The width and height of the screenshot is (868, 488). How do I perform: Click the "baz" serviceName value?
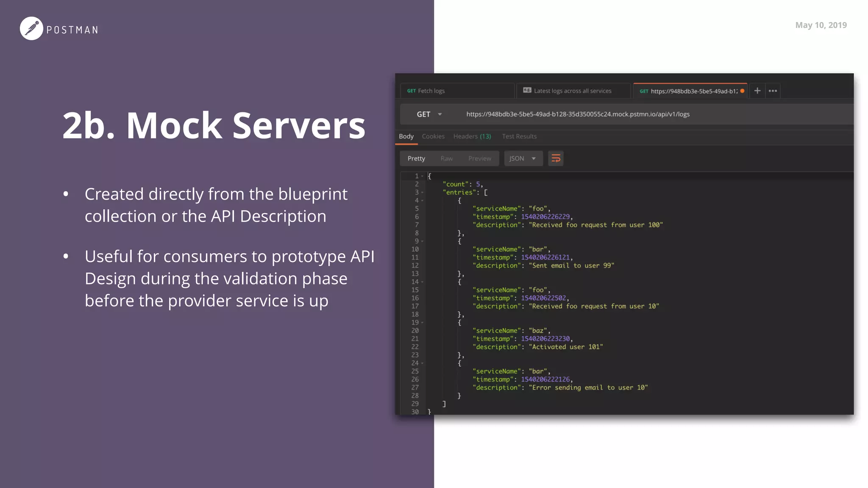pyautogui.click(x=538, y=330)
